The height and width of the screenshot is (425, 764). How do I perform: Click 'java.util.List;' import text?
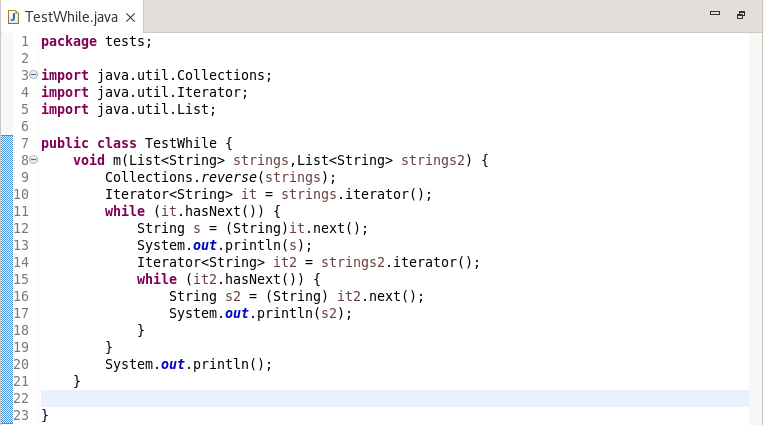(156, 110)
